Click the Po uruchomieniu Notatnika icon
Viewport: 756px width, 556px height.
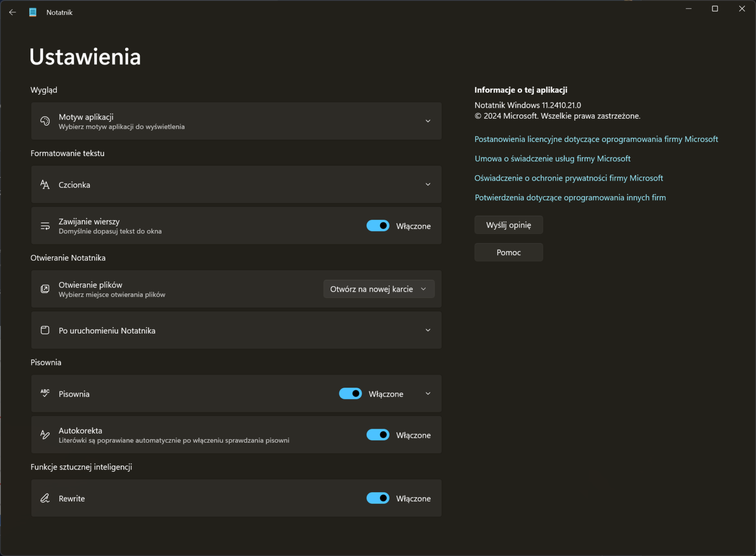coord(45,330)
